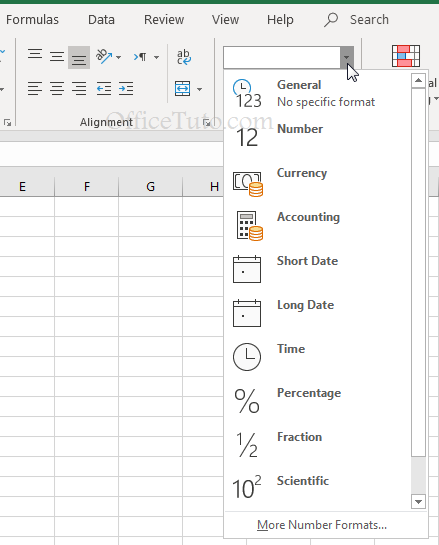Open the Merge & Center dropdown arrow
Viewport: 439px width, 545px height.
point(200,89)
